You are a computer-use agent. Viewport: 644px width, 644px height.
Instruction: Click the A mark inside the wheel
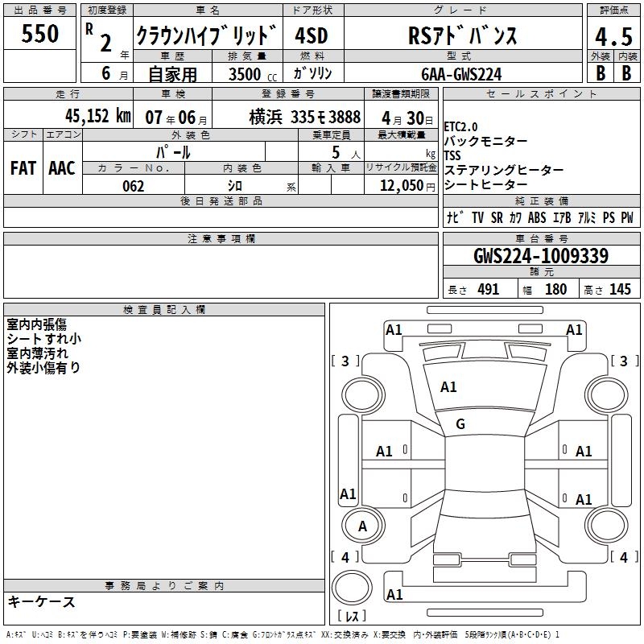coord(362,526)
